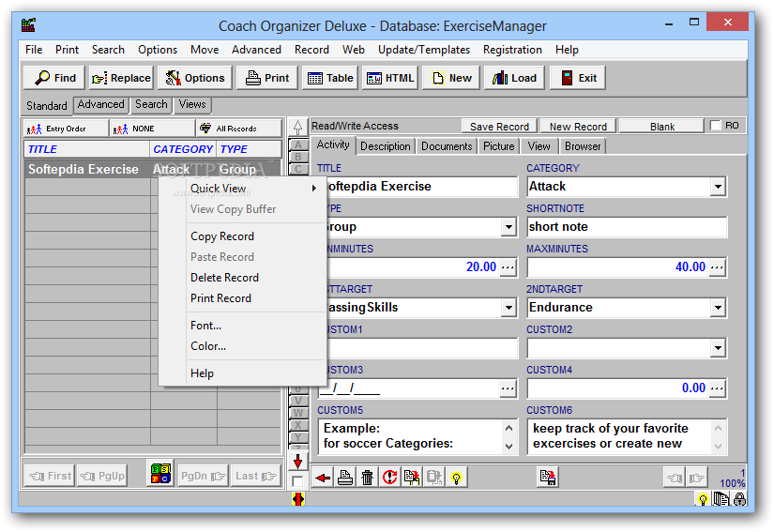Switch to the Description tab
Screen dimensions: 774x532
tap(385, 146)
